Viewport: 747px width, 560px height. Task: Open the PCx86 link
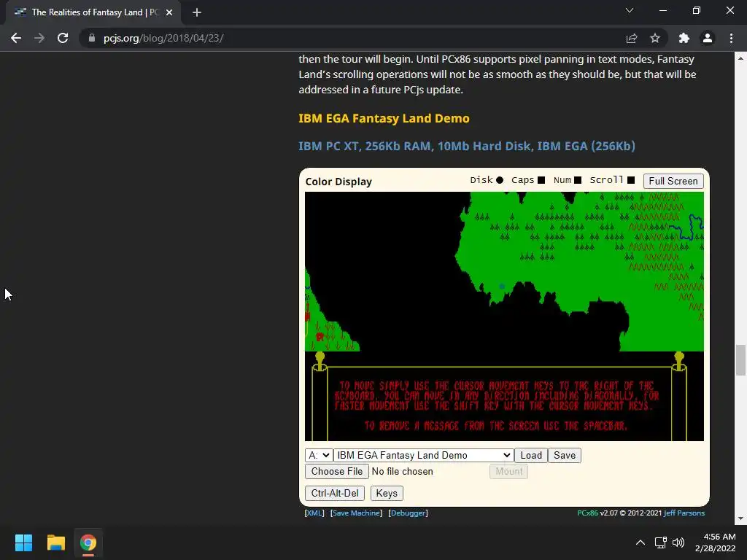pyautogui.click(x=587, y=513)
